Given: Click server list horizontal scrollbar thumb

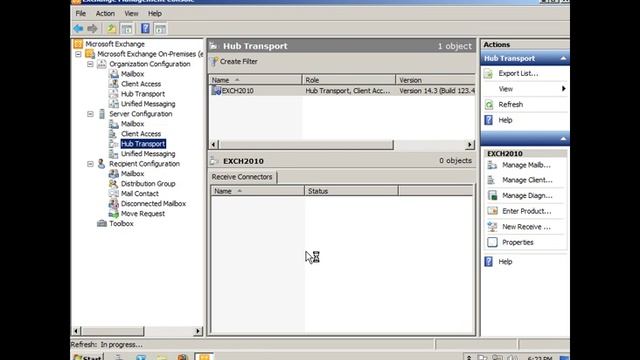Looking at the screenshot, I should point(306,144).
